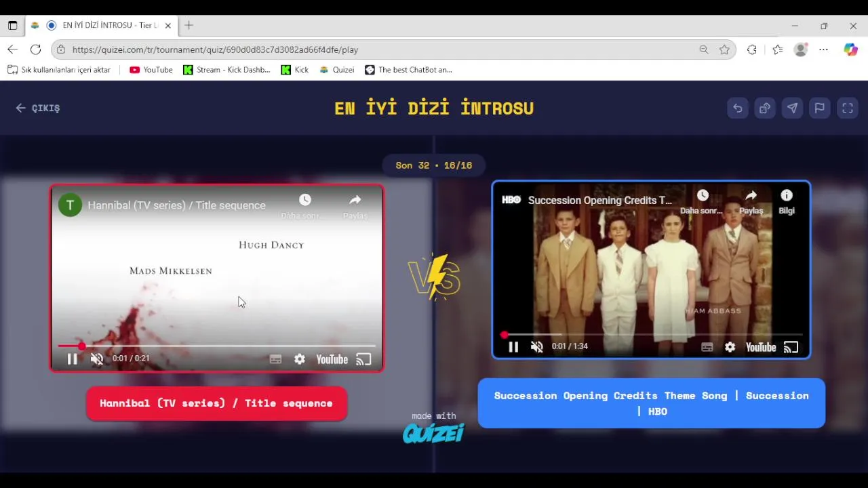The width and height of the screenshot is (868, 488).
Task: Click Watch later clock on Succession video
Action: point(703,195)
